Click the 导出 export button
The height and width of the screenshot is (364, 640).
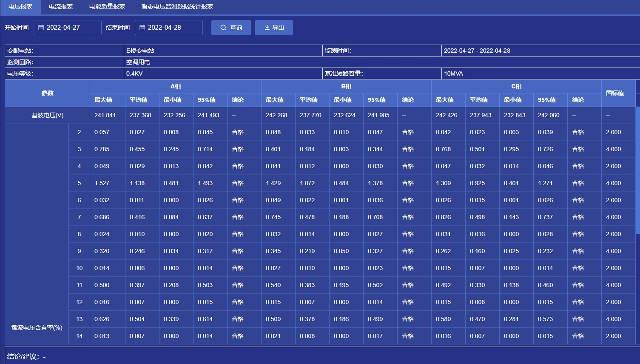click(x=274, y=28)
